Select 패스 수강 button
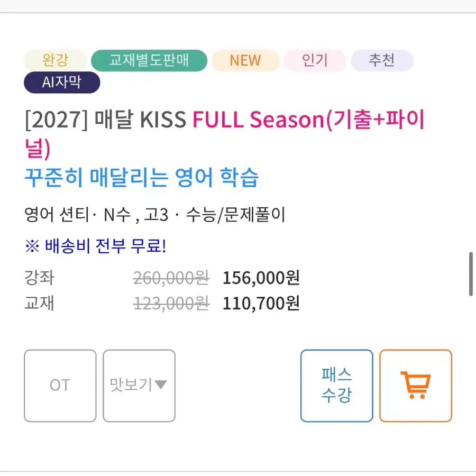Image resolution: width=476 pixels, height=476 pixels. [337, 386]
